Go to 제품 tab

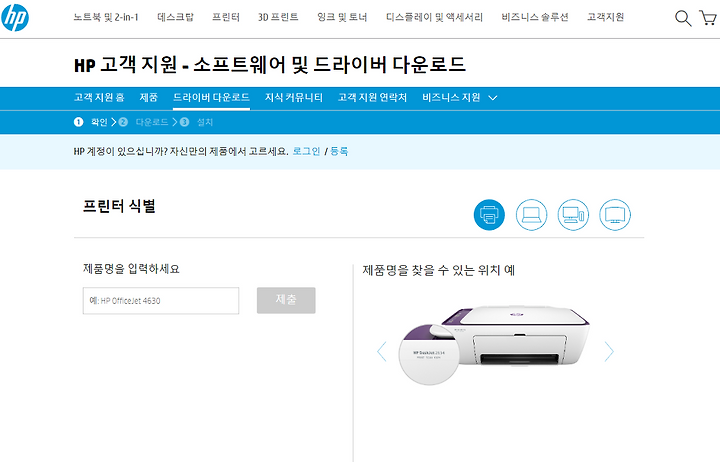149,97
